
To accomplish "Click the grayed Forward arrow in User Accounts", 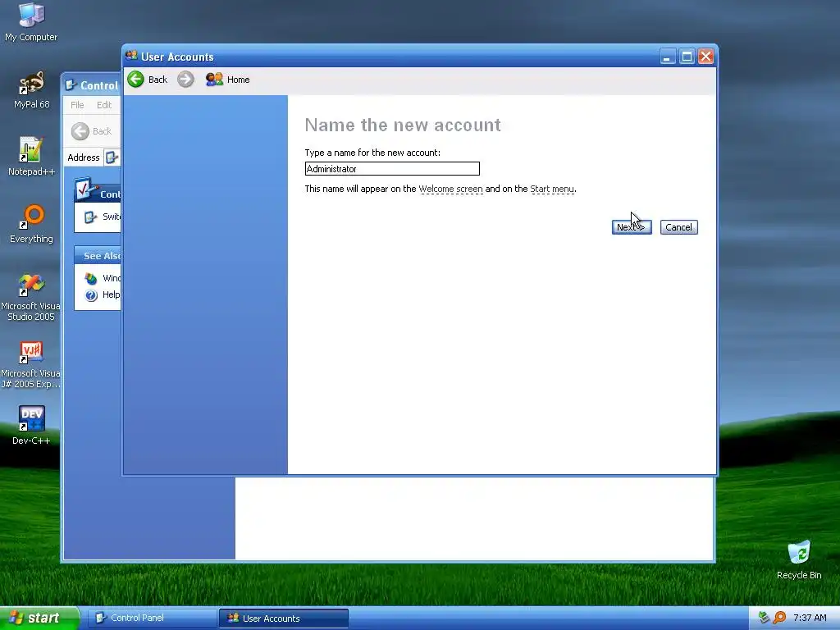I will (x=186, y=80).
